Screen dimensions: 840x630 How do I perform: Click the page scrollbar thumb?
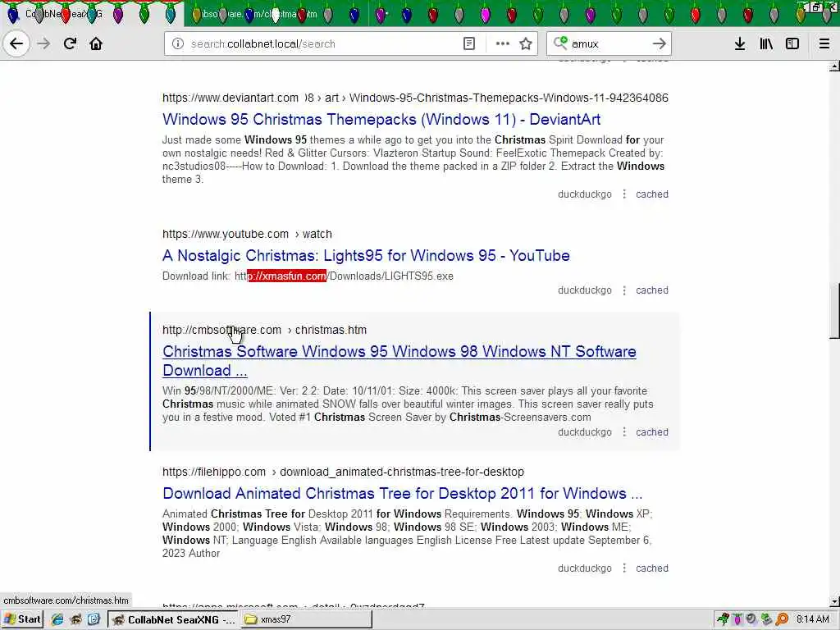(834, 311)
